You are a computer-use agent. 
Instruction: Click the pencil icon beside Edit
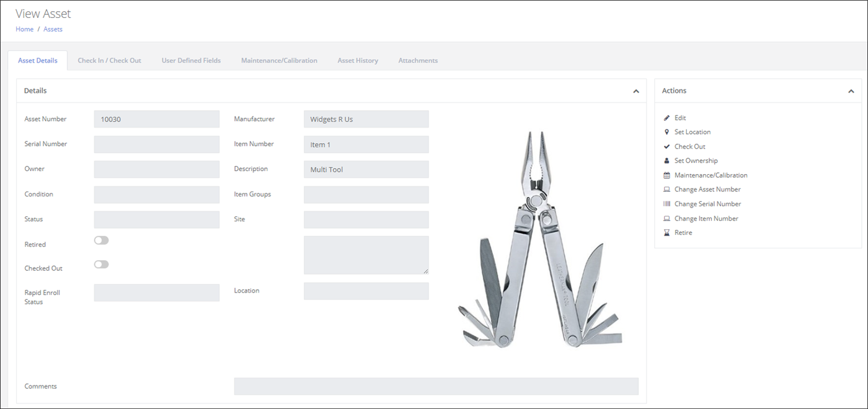coord(666,118)
